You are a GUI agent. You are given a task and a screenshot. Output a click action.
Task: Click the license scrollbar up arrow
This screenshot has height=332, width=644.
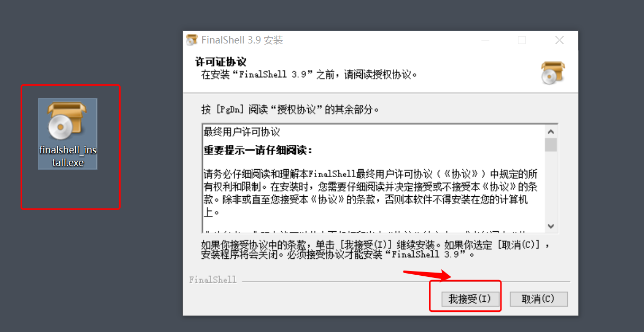click(551, 131)
